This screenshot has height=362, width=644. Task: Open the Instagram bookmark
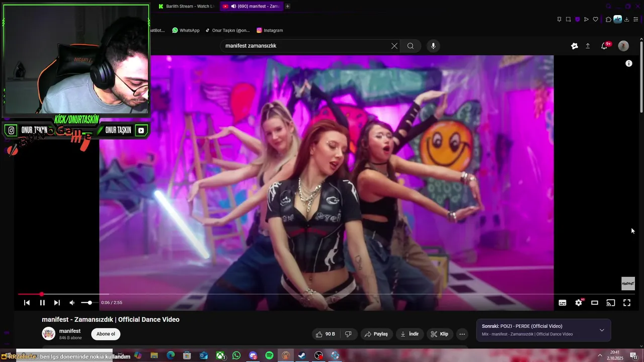270,30
